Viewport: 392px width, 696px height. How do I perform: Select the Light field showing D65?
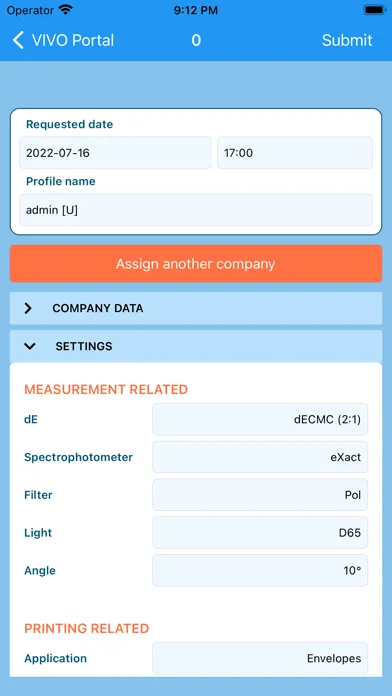[260, 533]
